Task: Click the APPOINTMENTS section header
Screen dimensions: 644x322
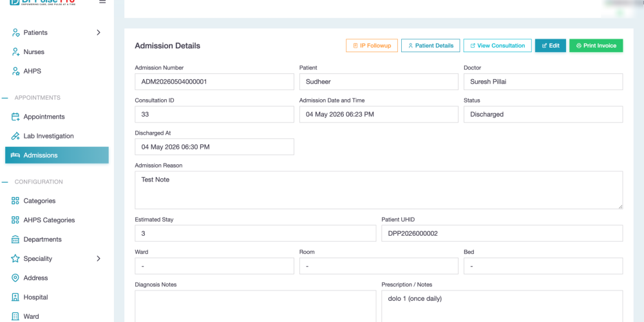Action: point(37,98)
